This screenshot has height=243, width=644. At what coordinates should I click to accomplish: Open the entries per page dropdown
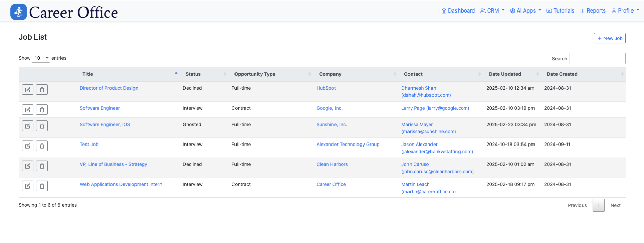click(x=41, y=58)
